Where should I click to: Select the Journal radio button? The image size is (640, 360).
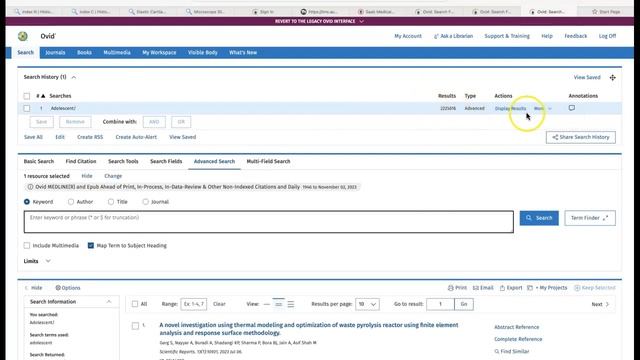146,202
